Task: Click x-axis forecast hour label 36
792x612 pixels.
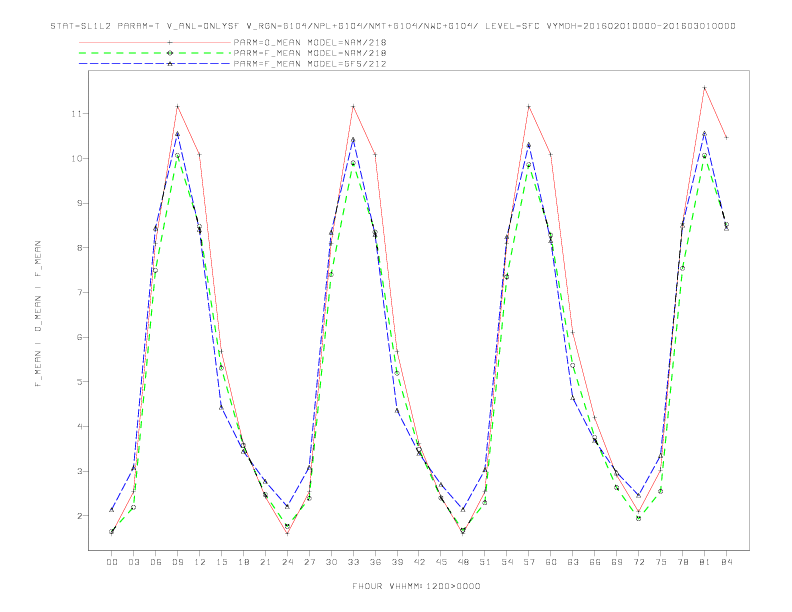Action: [375, 562]
